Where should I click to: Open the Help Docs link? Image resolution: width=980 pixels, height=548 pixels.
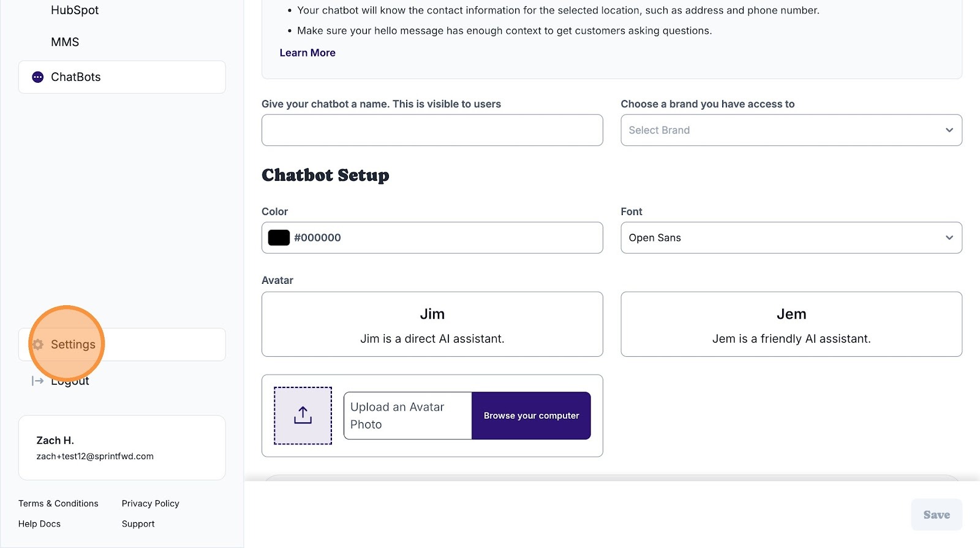click(x=39, y=523)
